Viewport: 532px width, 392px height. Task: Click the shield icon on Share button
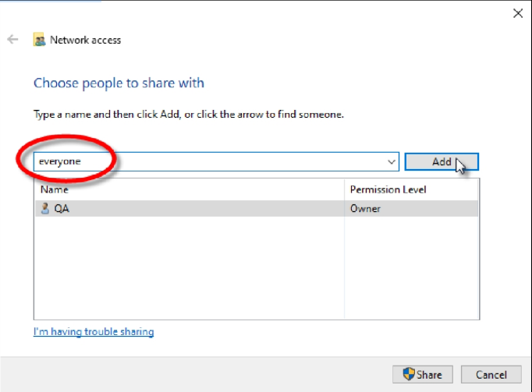(409, 374)
